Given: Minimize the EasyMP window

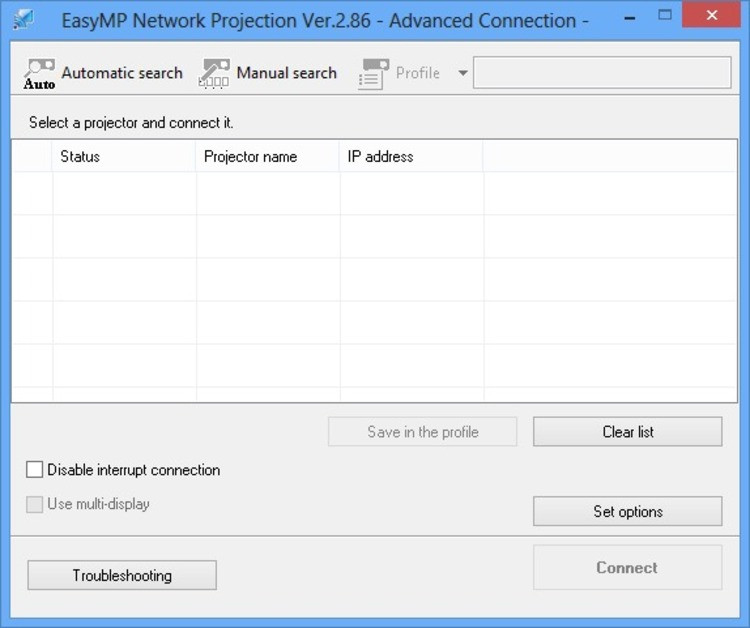Looking at the screenshot, I should click(630, 18).
